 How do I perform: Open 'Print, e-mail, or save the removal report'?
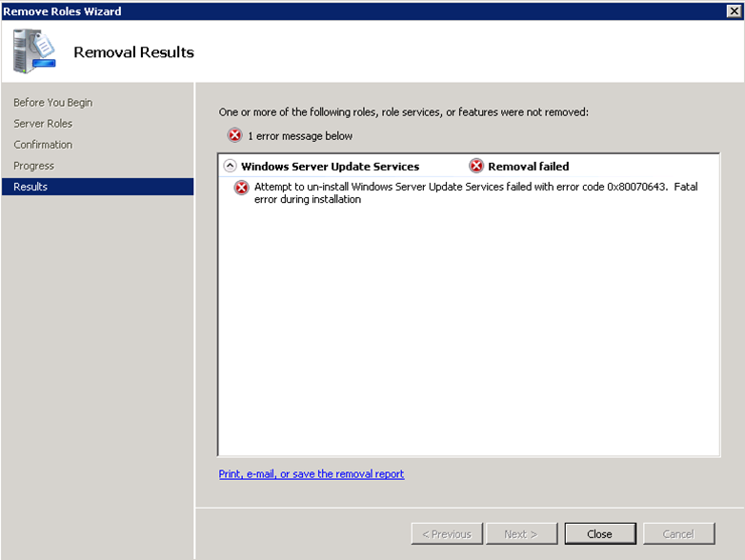click(312, 474)
